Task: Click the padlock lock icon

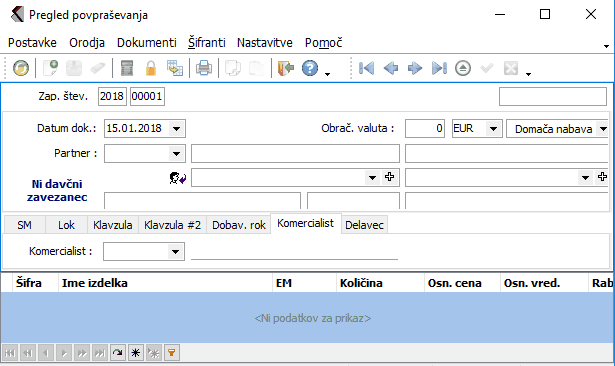Action: 151,68
